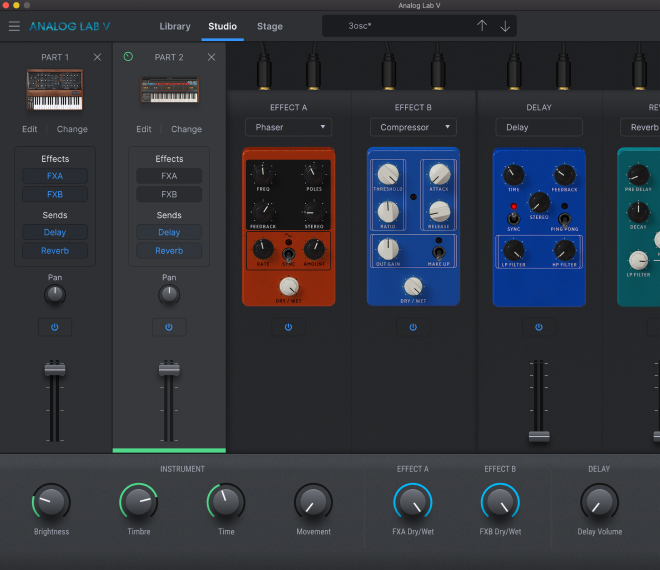This screenshot has width=660, height=570.
Task: Open the Phaser effect type dropdown
Action: 288,127
